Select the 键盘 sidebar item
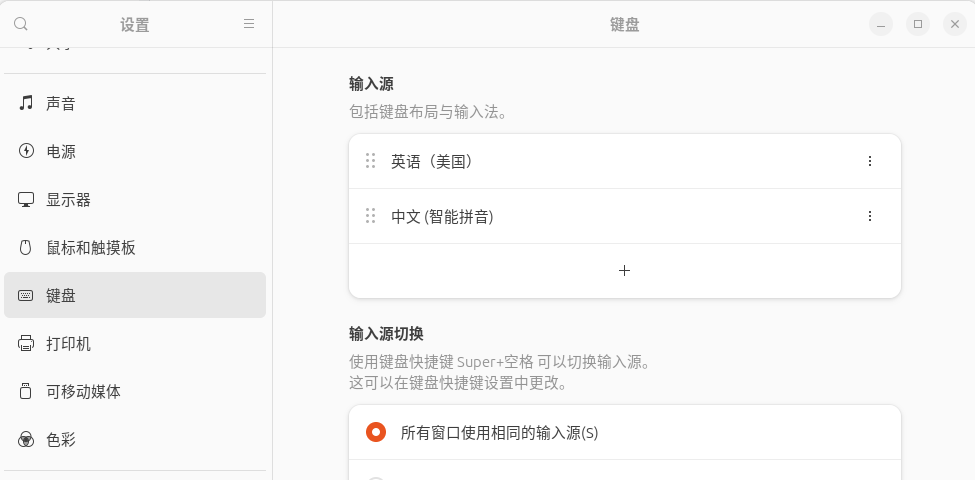975x480 pixels. [135, 295]
